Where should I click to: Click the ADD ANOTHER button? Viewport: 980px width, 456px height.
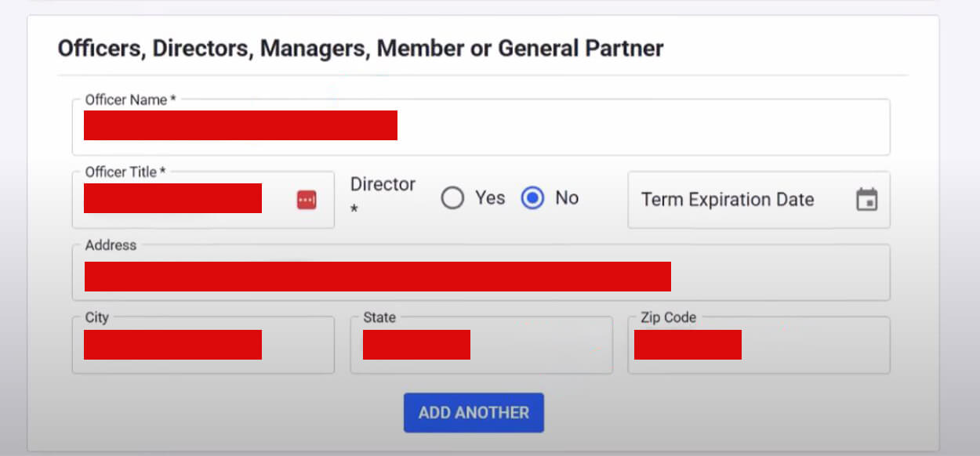[x=474, y=412]
